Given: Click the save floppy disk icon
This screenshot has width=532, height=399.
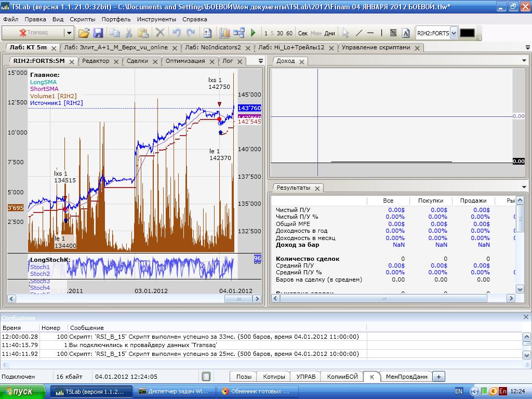Looking at the screenshot, I should click(x=98, y=33).
